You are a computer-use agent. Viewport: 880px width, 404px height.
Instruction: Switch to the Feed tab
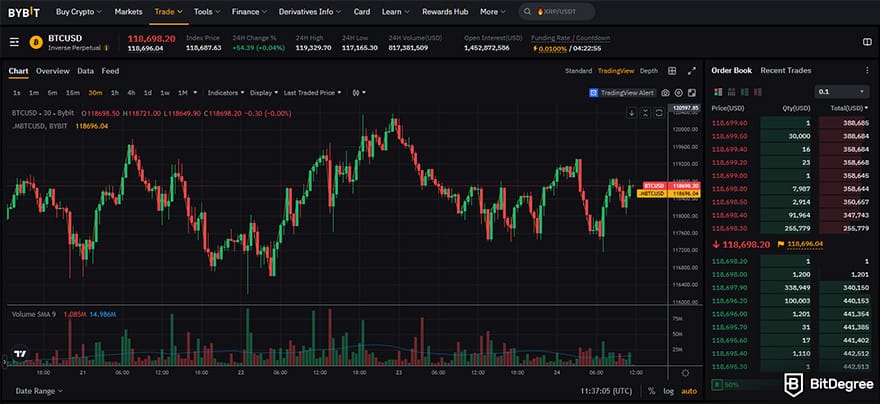point(110,71)
